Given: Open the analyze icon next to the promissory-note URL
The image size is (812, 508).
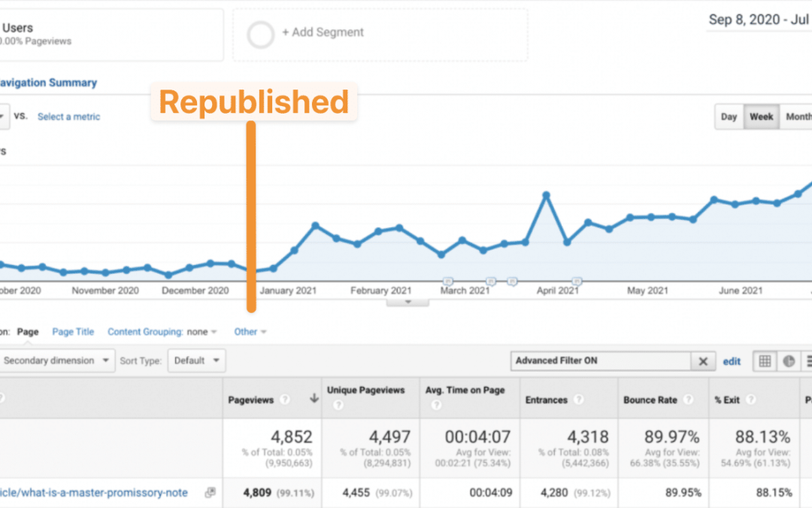Looking at the screenshot, I should 208,492.
